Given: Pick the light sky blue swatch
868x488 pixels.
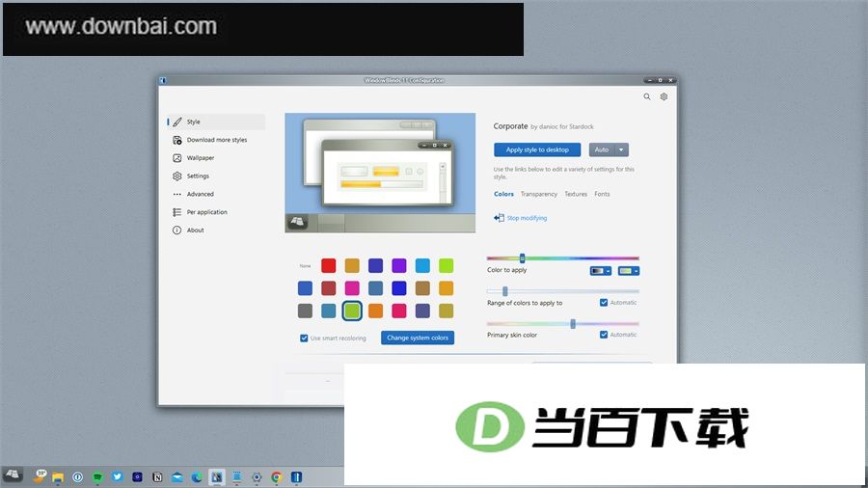Looking at the screenshot, I should pos(422,265).
